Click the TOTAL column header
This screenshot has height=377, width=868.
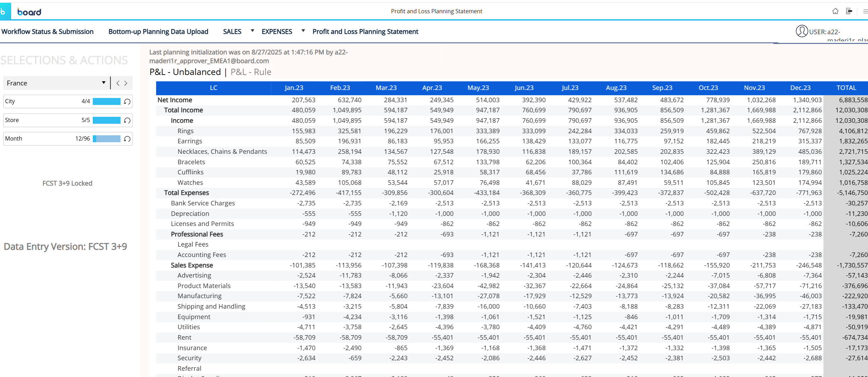[846, 88]
